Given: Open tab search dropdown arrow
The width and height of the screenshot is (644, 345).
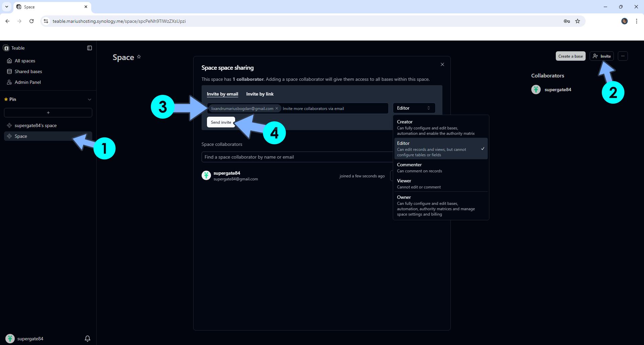Looking at the screenshot, I should 7,7.
